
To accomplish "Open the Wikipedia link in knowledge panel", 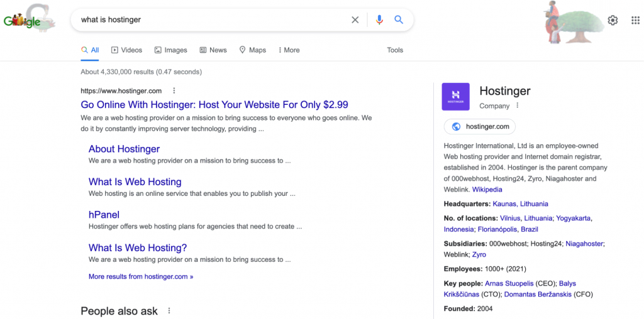I will [487, 189].
